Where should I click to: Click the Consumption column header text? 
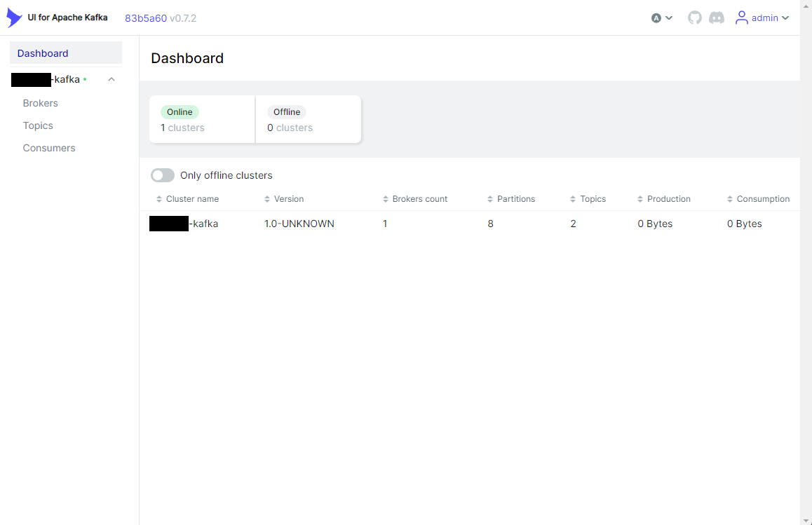click(x=763, y=199)
